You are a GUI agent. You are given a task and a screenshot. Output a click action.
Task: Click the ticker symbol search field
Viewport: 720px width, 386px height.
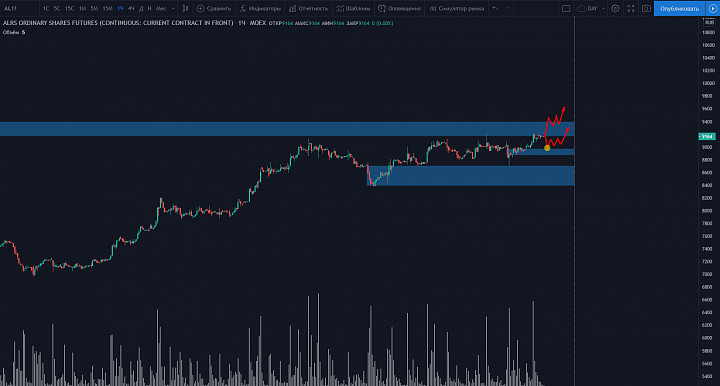coord(19,8)
